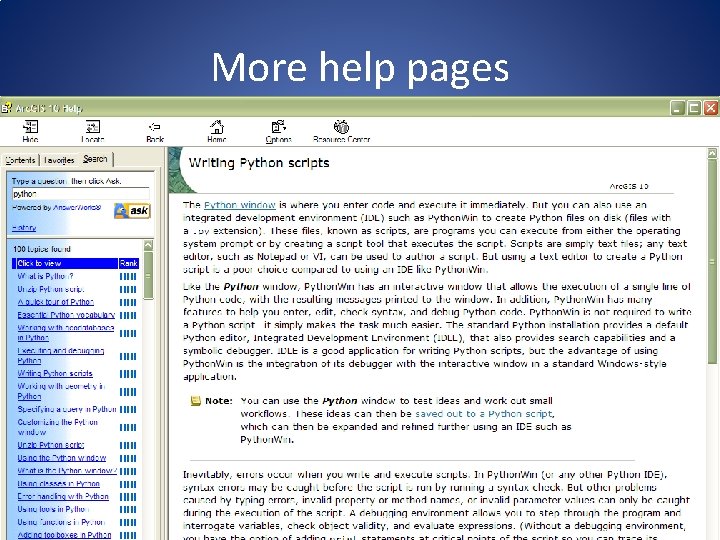Open 'Customizing the Python window' result

58,427
